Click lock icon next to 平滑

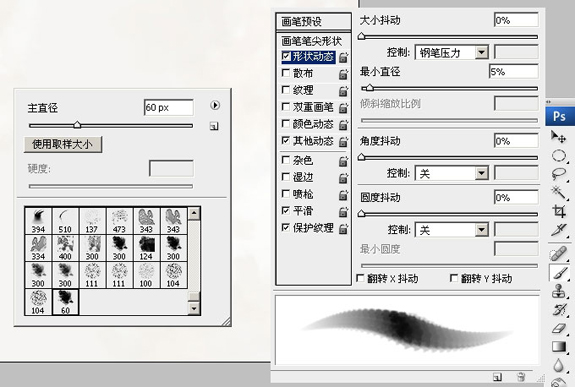pos(343,212)
